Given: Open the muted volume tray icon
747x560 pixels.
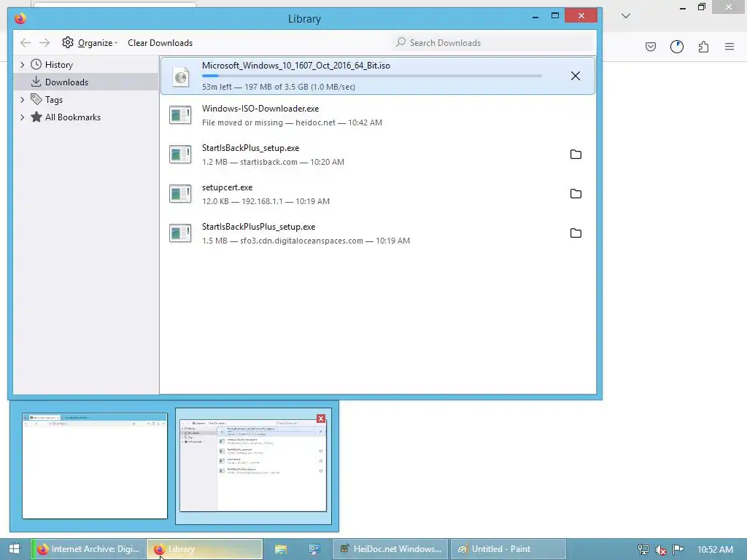Looking at the screenshot, I should 661,550.
